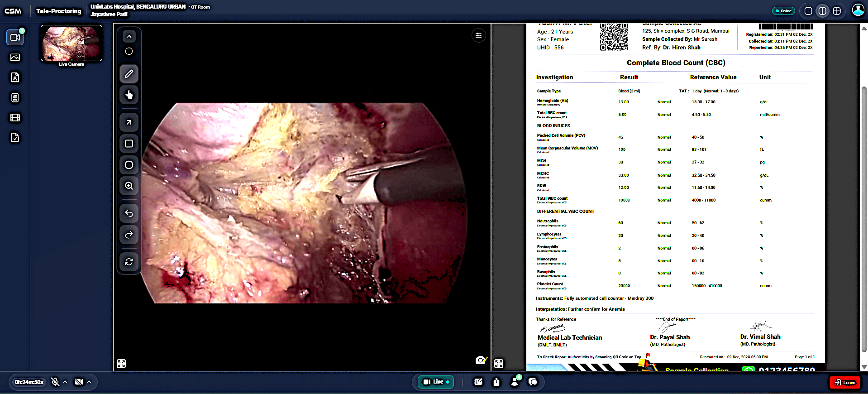This screenshot has width=868, height=394.
Task: Click the Online status badge
Action: [783, 11]
